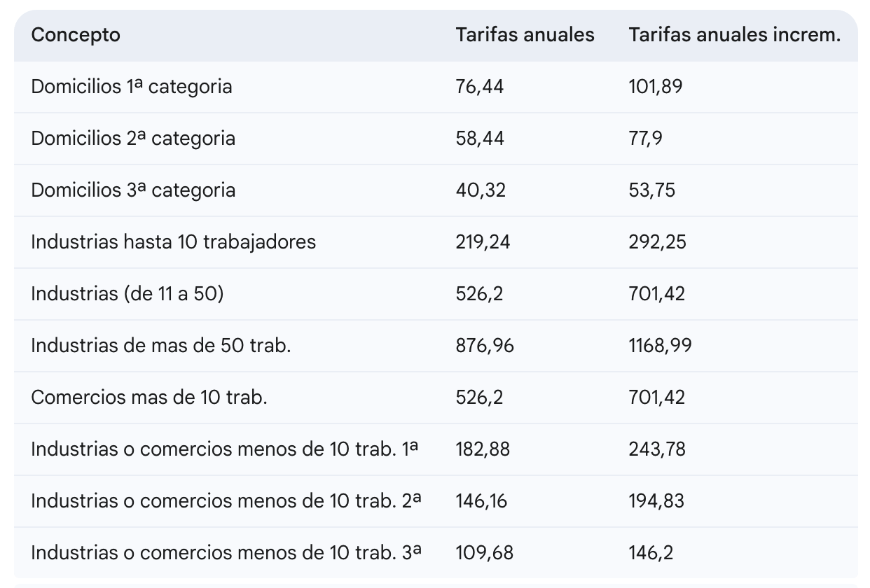Click Industrias o comercios menos de 10 trab. 2ª
Screen dimensions: 870x588
tap(226, 501)
